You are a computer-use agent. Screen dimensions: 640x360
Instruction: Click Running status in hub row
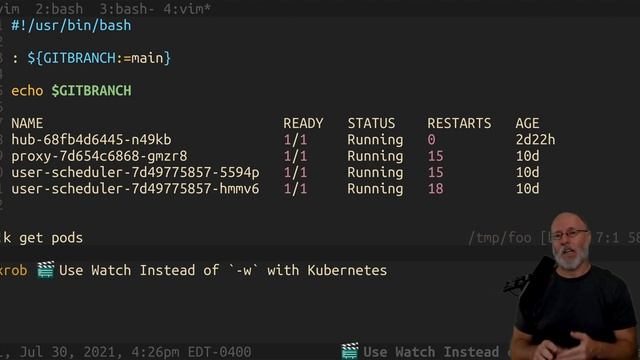(375, 140)
